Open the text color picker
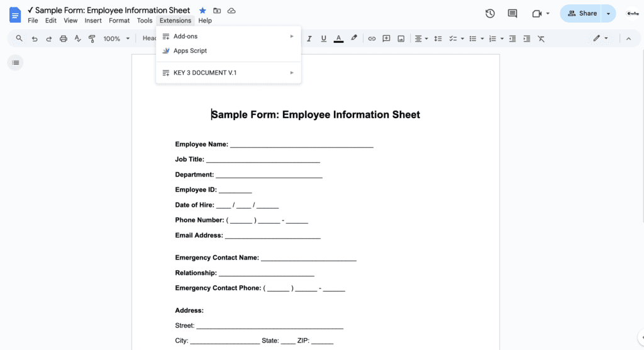Screen dimensions: 644x350 click(x=338, y=38)
